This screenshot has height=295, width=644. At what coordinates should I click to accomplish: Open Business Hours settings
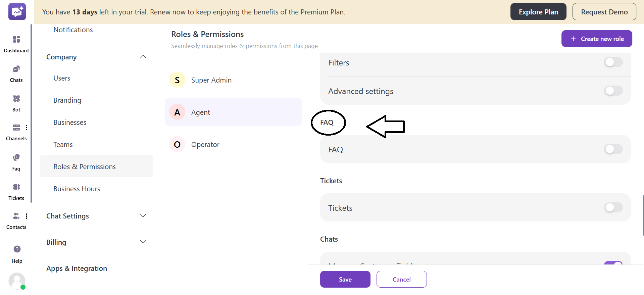[x=77, y=189]
